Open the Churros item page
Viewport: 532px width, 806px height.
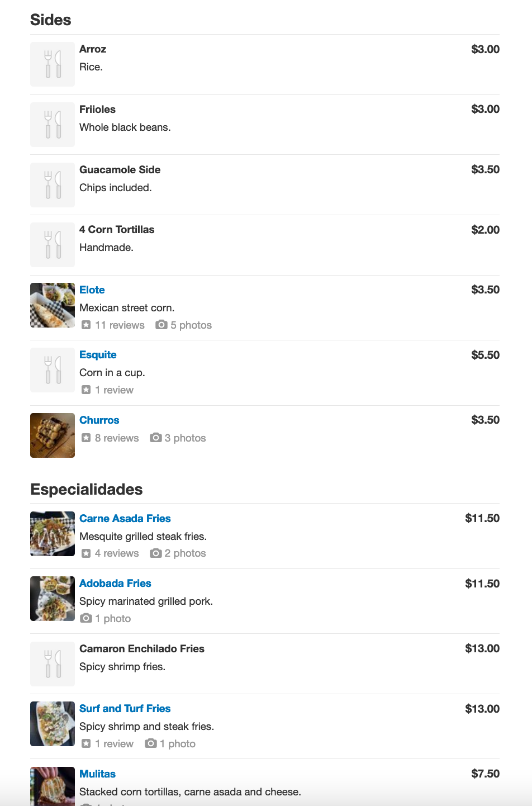pos(99,420)
